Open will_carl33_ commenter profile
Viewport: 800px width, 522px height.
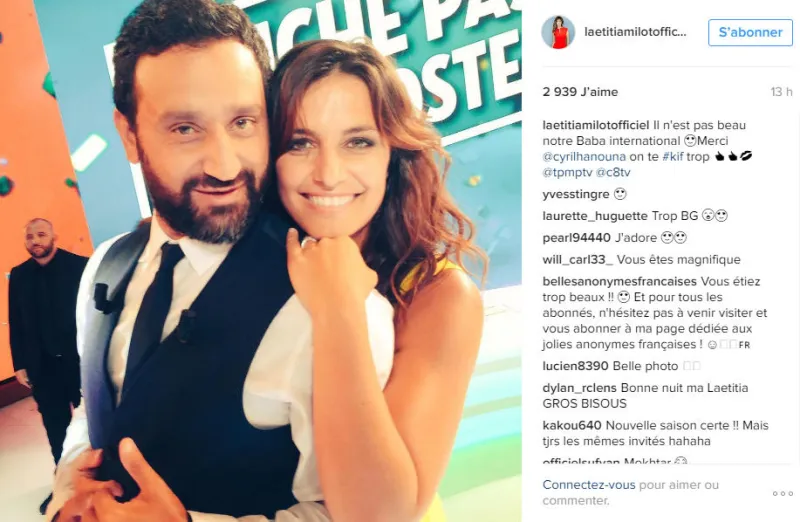578,260
